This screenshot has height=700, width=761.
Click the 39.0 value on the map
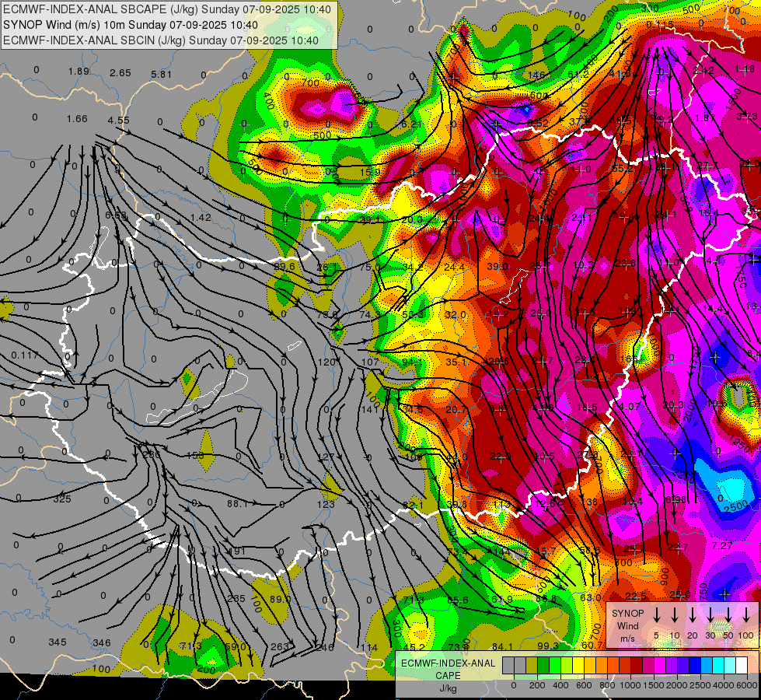tap(497, 266)
